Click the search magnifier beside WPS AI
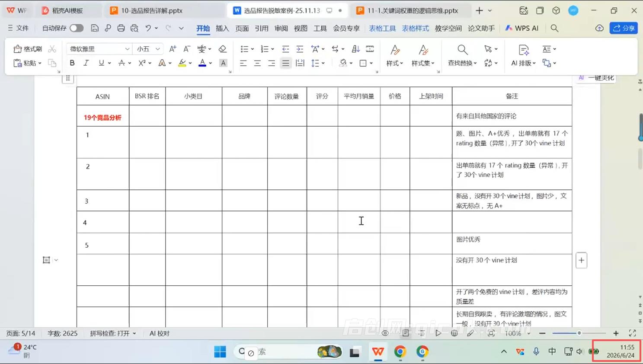Image resolution: width=643 pixels, height=364 pixels. pyautogui.click(x=554, y=28)
